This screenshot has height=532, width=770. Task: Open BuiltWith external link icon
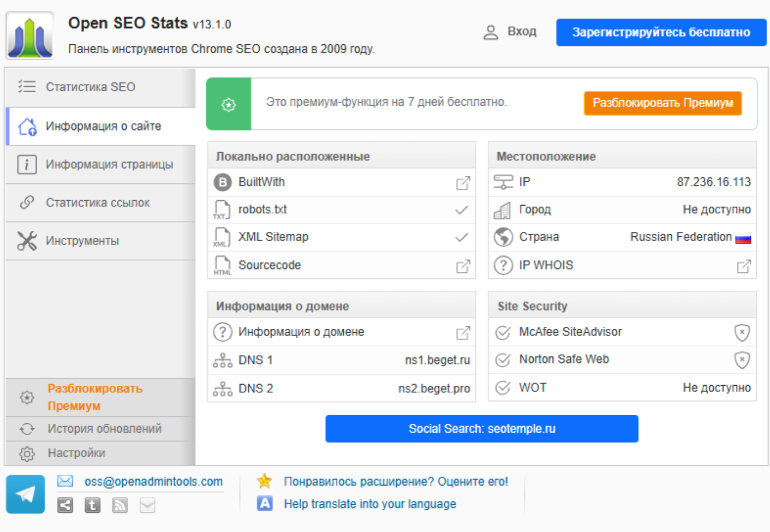(463, 183)
